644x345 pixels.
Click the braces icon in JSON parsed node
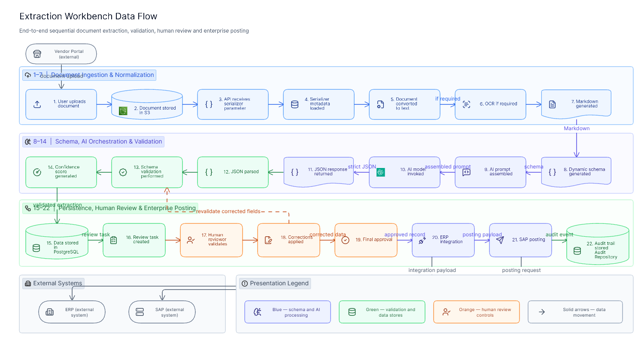point(209,172)
